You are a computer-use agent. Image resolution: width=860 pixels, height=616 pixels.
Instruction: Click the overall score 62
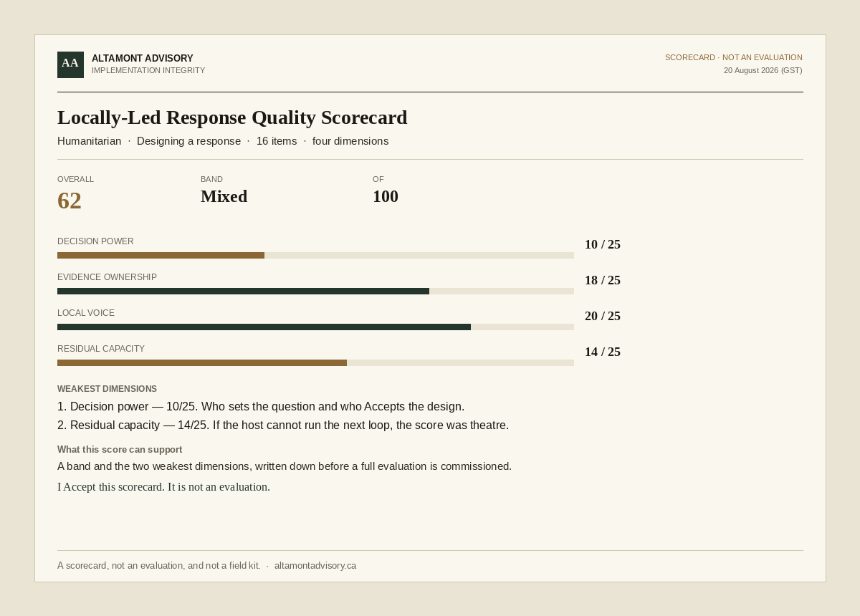click(x=70, y=201)
